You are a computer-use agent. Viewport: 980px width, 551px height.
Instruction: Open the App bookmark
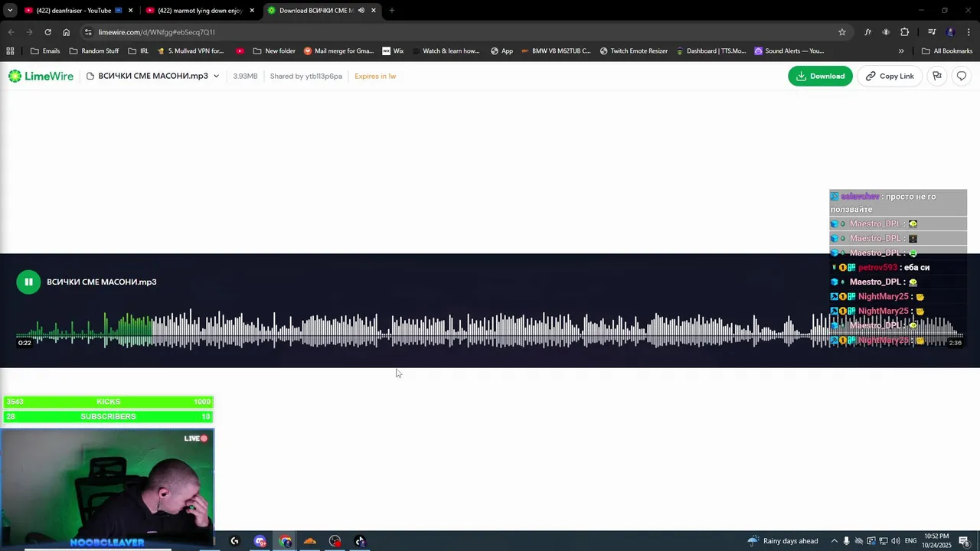click(501, 51)
